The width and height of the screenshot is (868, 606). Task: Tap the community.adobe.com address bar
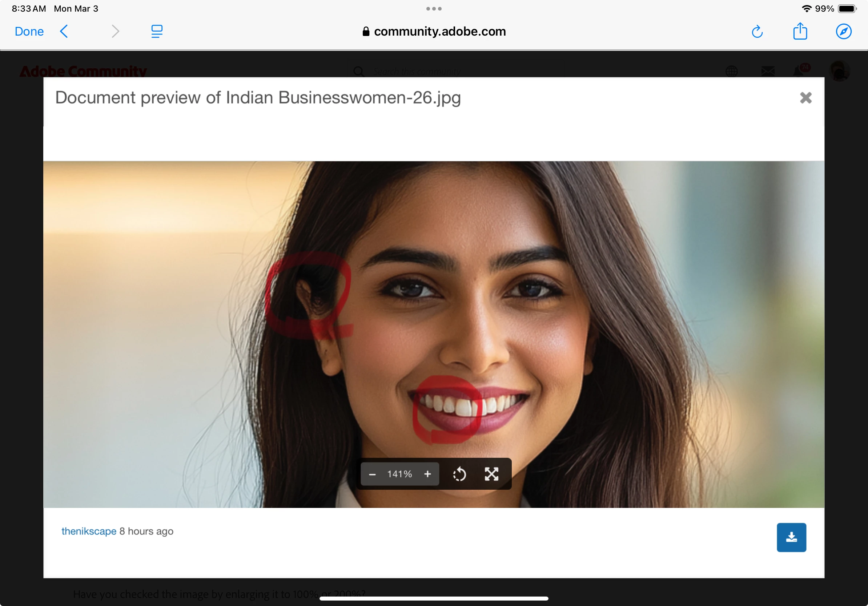pos(434,31)
